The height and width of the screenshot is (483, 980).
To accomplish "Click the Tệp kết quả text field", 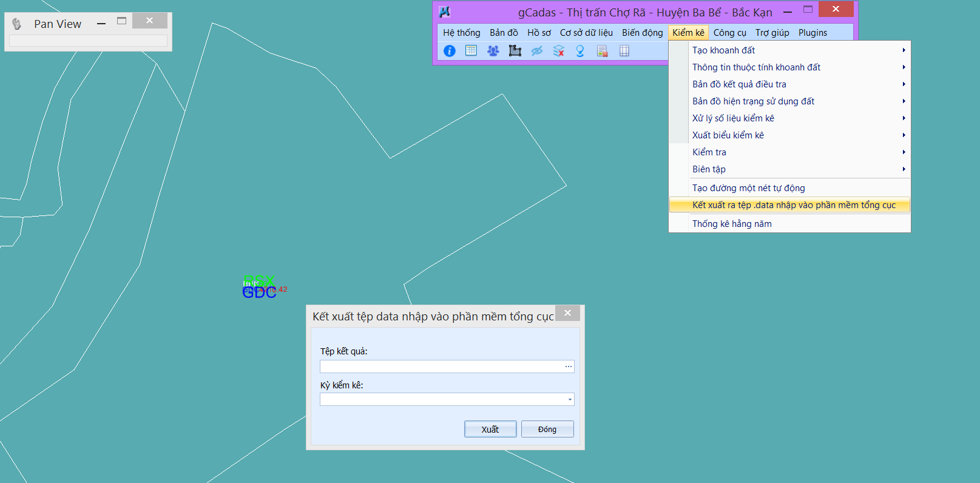I will point(441,366).
